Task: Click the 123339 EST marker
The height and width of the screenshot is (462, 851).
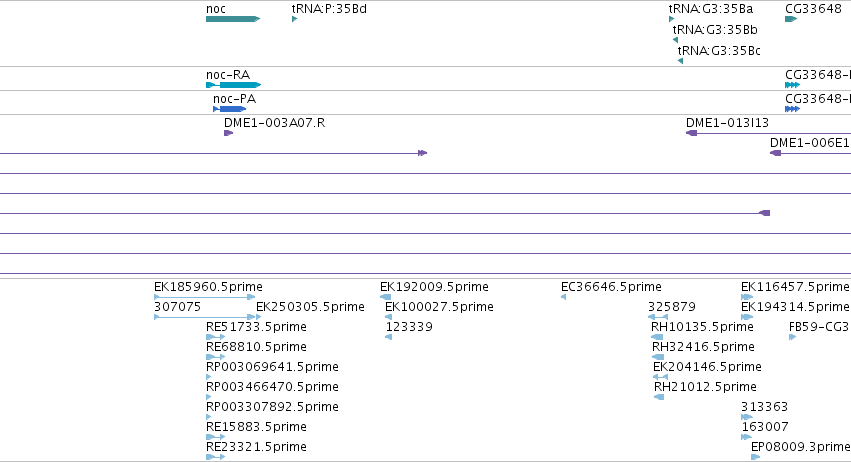Action: [388, 337]
